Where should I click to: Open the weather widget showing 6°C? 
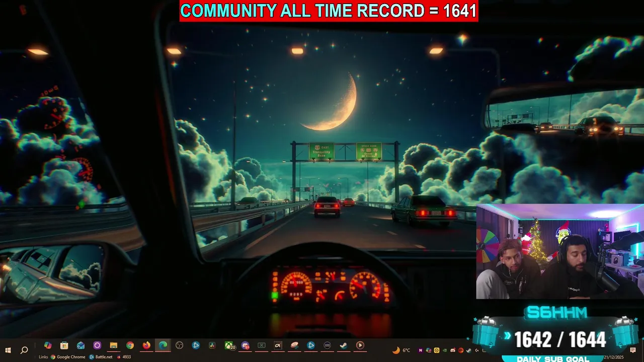coord(401,350)
